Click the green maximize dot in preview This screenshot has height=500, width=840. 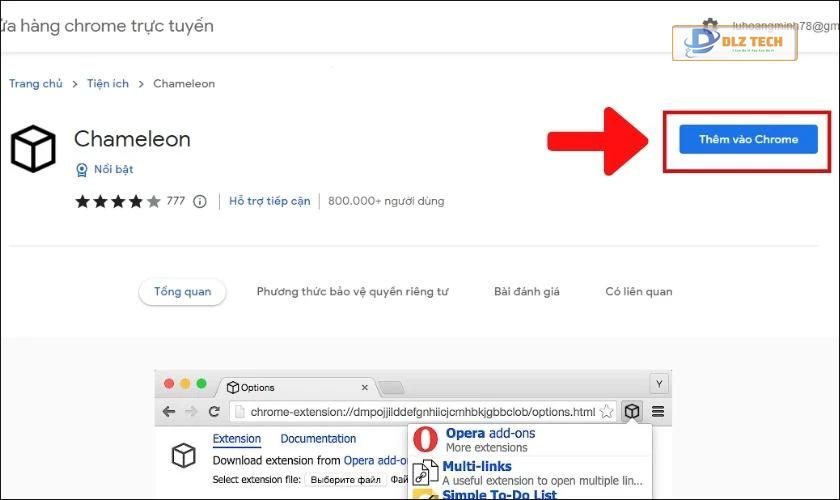[201, 384]
